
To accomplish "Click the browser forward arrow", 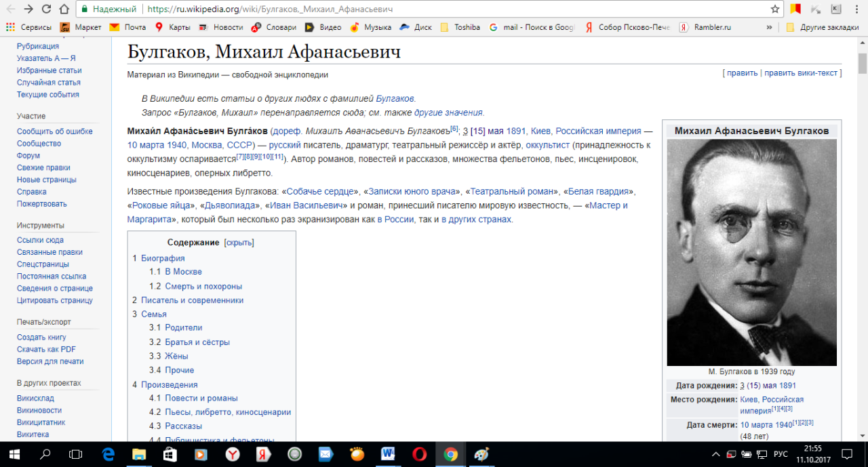I will coord(28,9).
